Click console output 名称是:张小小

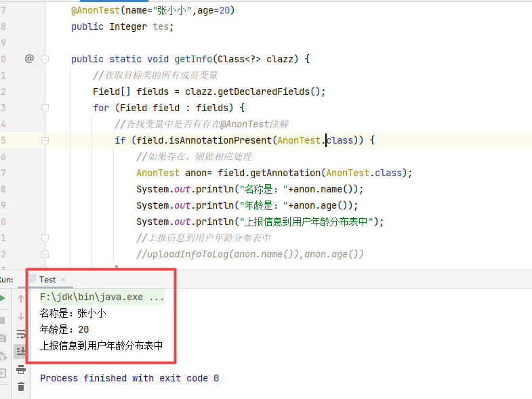(73, 313)
